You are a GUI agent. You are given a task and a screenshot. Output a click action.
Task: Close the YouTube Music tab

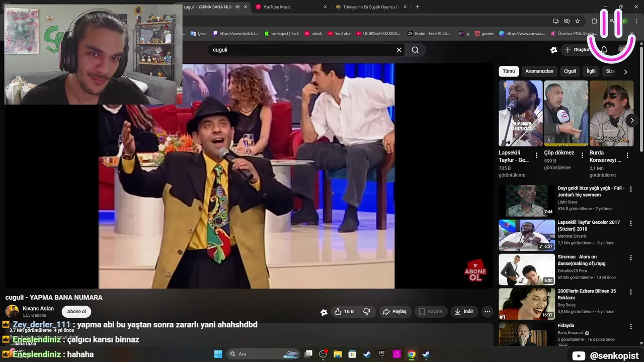325,7
